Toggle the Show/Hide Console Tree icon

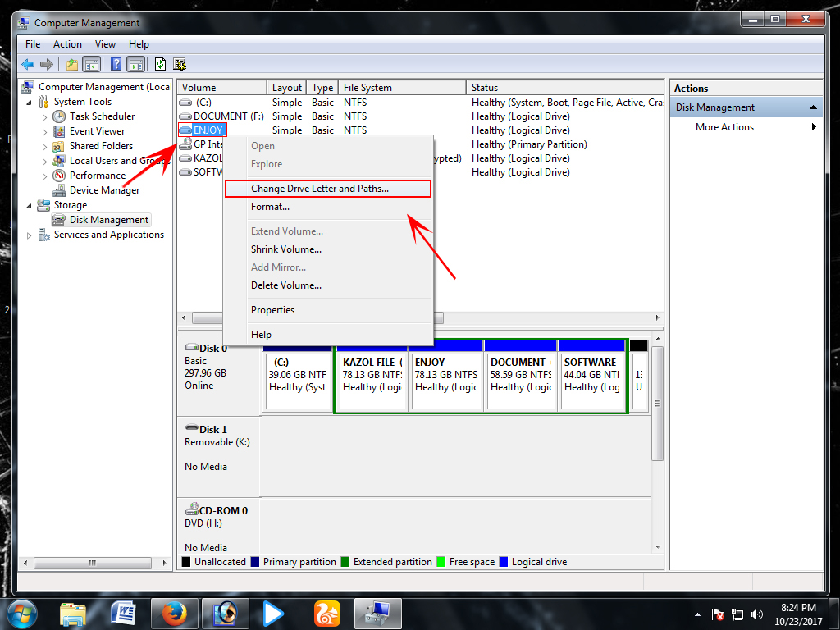[92, 65]
